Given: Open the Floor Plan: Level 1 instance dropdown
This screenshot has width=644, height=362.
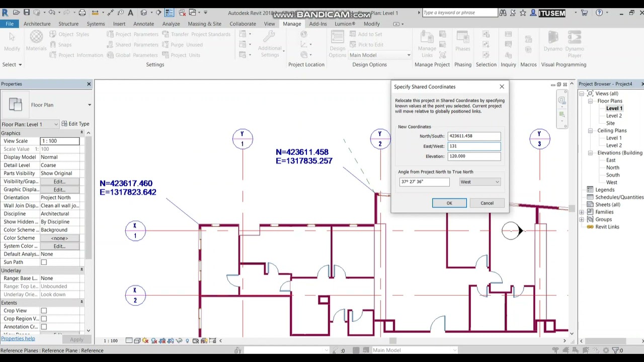Looking at the screenshot, I should (30, 124).
